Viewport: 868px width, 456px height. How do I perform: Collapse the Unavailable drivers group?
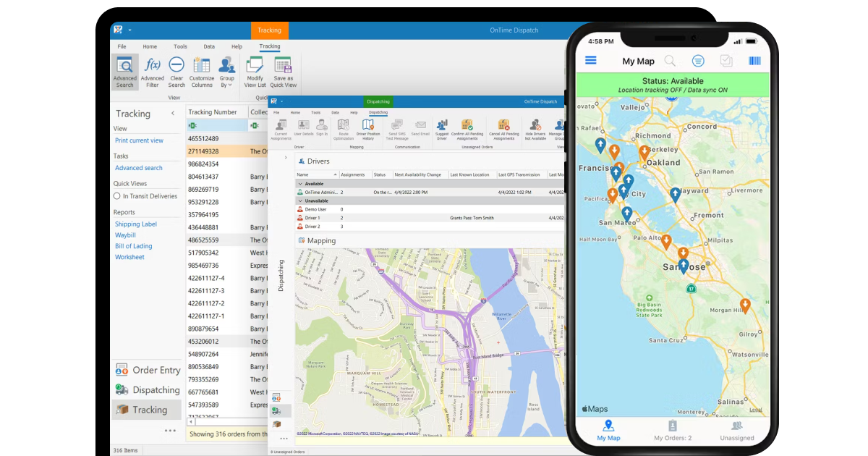299,200
